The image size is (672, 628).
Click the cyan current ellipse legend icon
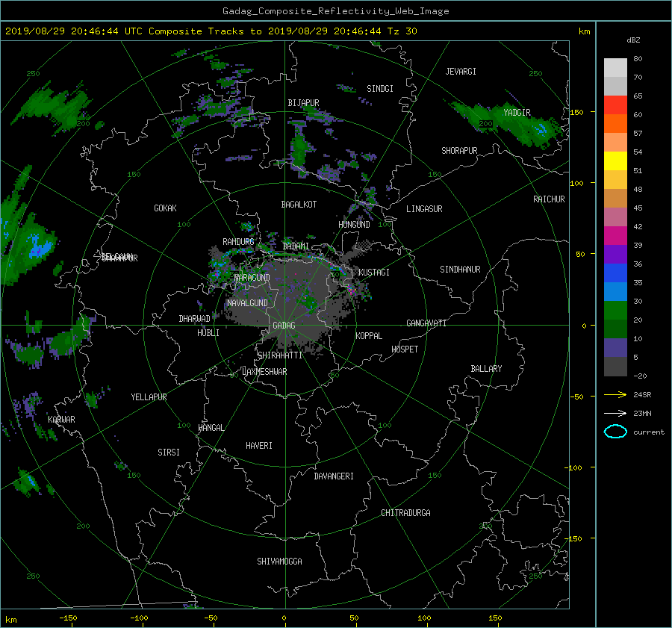click(x=615, y=432)
